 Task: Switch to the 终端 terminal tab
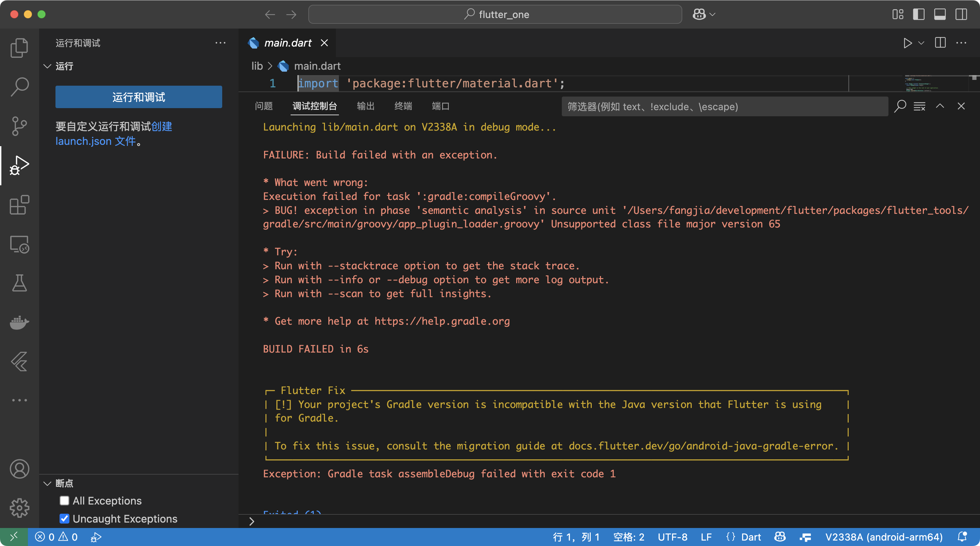(x=403, y=106)
